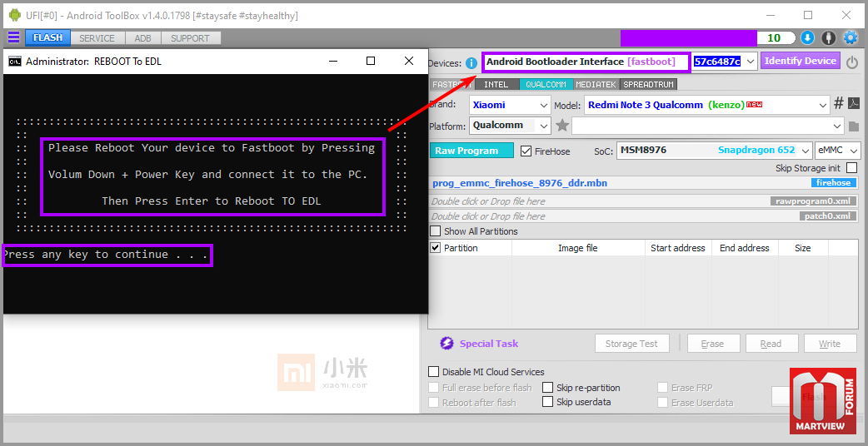Switch to the SERVICE tab
The width and height of the screenshot is (868, 446).
(97, 38)
